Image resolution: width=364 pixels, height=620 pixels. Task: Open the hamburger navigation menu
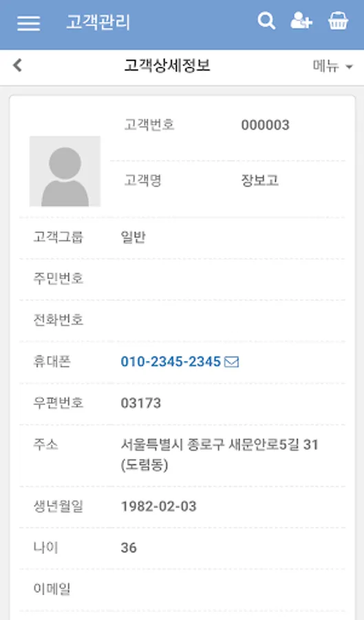(28, 23)
